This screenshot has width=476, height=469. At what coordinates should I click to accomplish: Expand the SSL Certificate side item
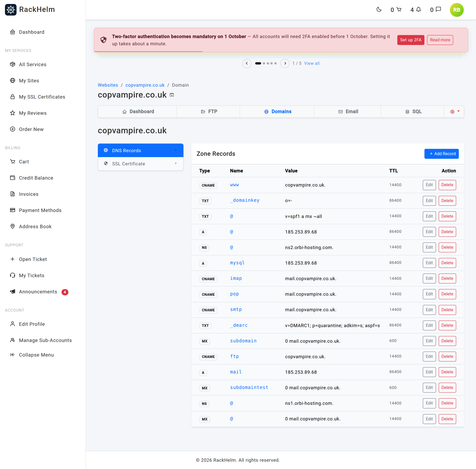coord(140,164)
